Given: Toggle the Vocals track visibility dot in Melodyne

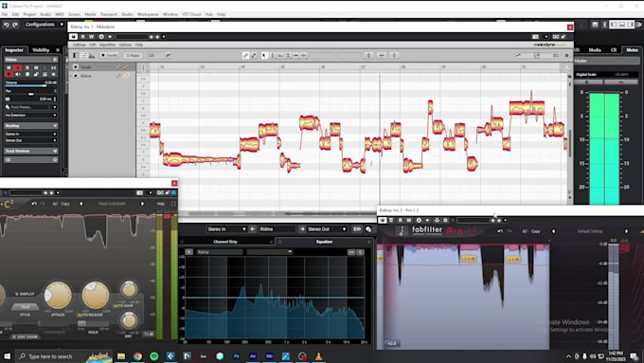Looking at the screenshot, I should (x=76, y=66).
